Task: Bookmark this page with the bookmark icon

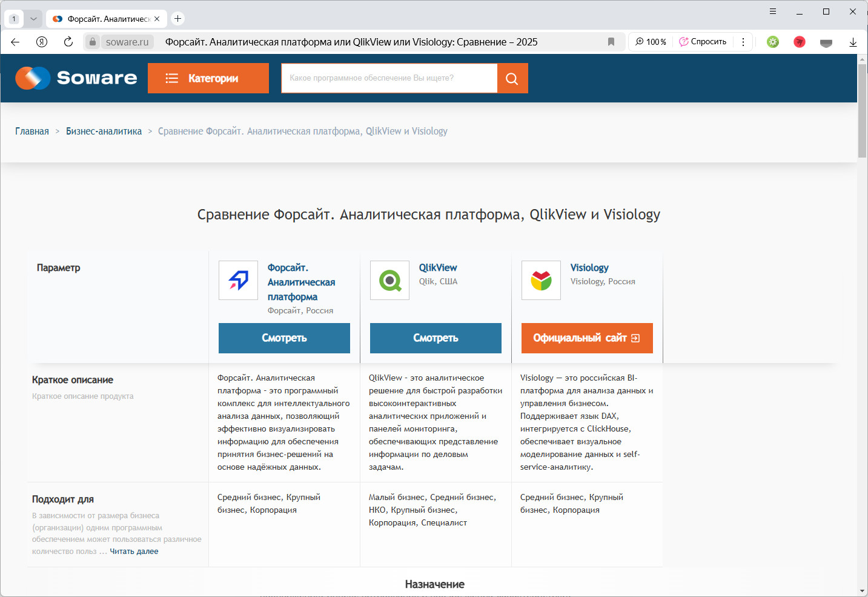Action: click(611, 42)
